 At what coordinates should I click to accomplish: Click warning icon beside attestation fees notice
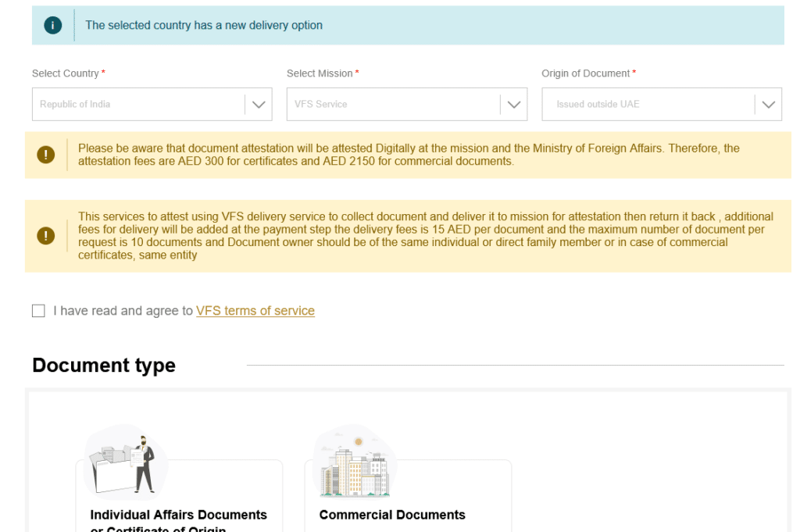(x=46, y=155)
